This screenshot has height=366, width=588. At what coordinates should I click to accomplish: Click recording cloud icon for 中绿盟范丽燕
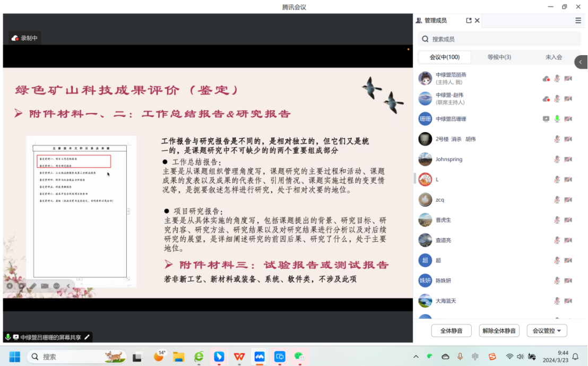[x=546, y=79]
